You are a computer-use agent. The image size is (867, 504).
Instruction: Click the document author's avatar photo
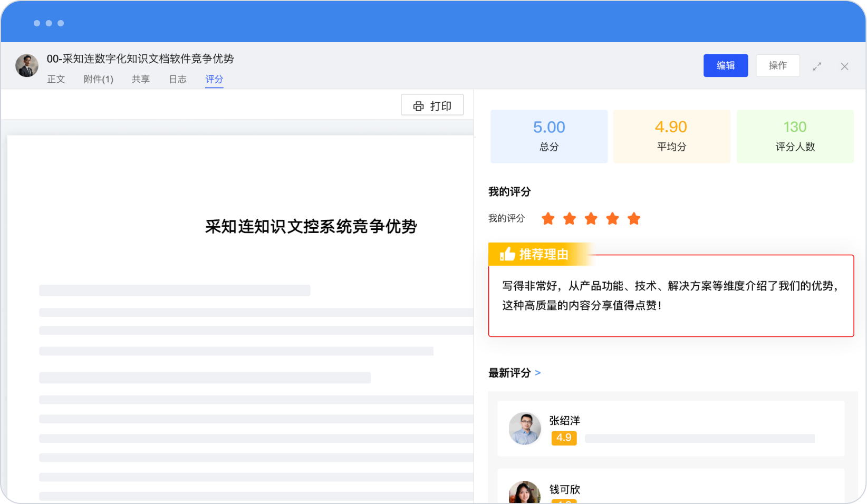click(27, 65)
